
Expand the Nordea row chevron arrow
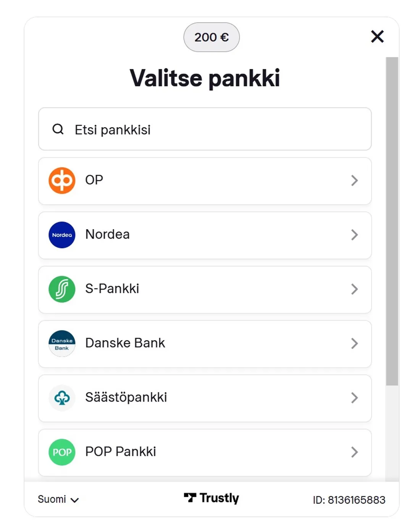pos(354,235)
